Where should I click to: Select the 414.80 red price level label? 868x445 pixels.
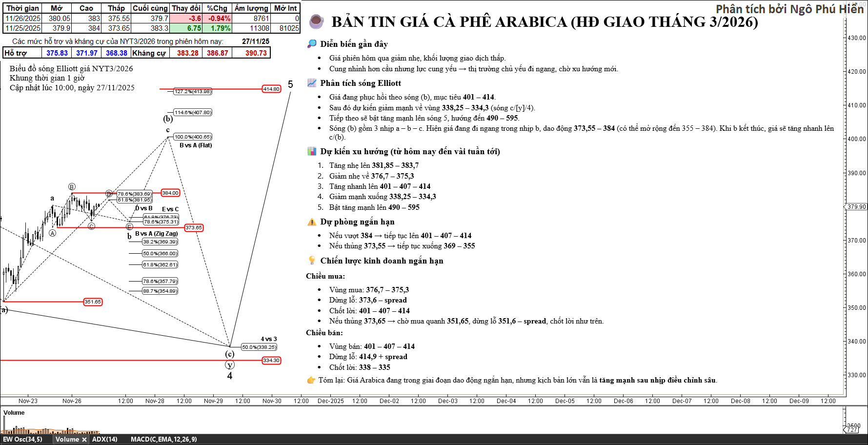[271, 89]
